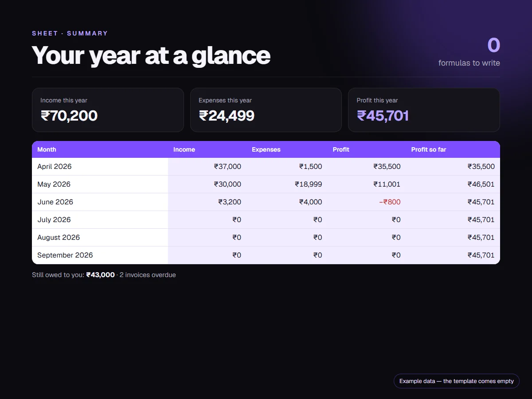Click August 2026 Income cell ₹0
Viewport: 532px width, 399px height.
(x=237, y=238)
